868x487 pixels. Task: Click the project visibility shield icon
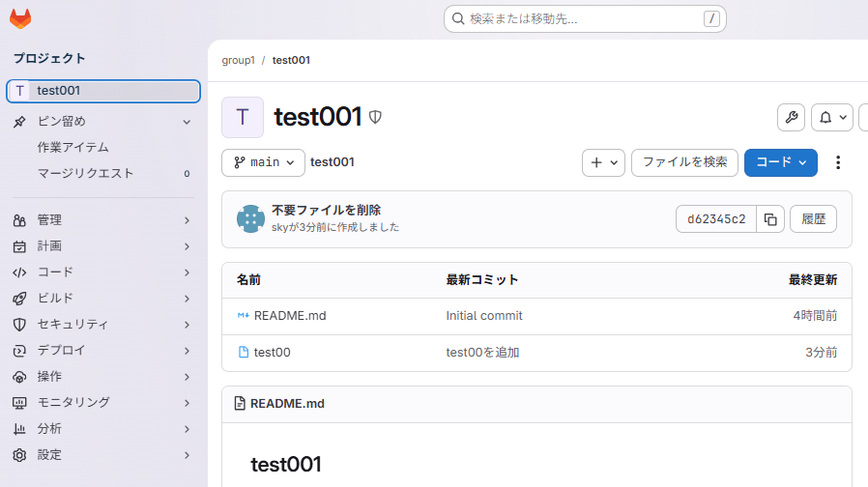click(x=375, y=118)
